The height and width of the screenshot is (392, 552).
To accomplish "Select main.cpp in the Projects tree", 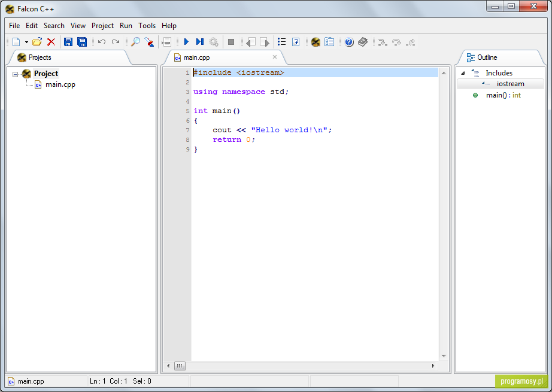I will coord(60,84).
